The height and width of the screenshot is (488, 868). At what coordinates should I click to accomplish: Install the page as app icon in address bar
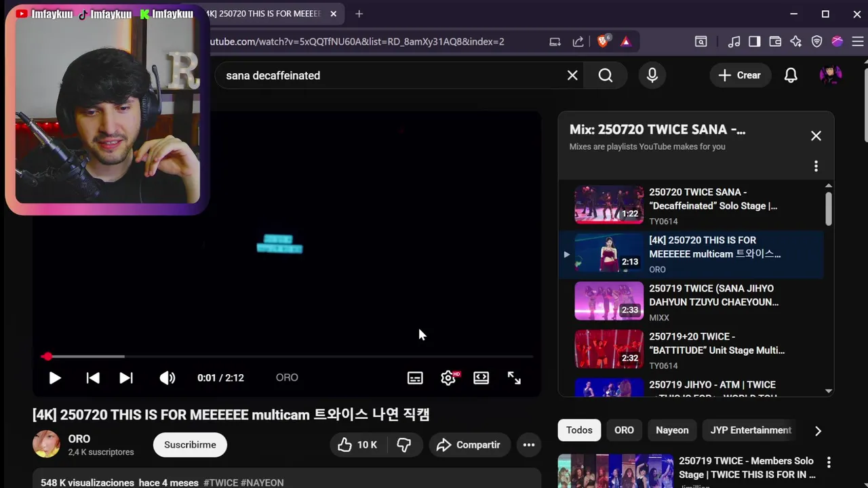[555, 41]
